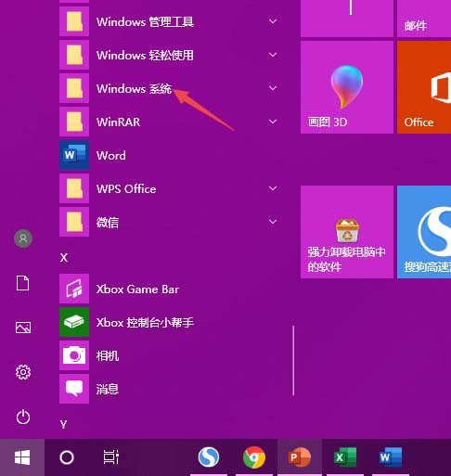Open the Windows 管理工具 folder icon
Viewport: 451px width, 476px height.
74,21
